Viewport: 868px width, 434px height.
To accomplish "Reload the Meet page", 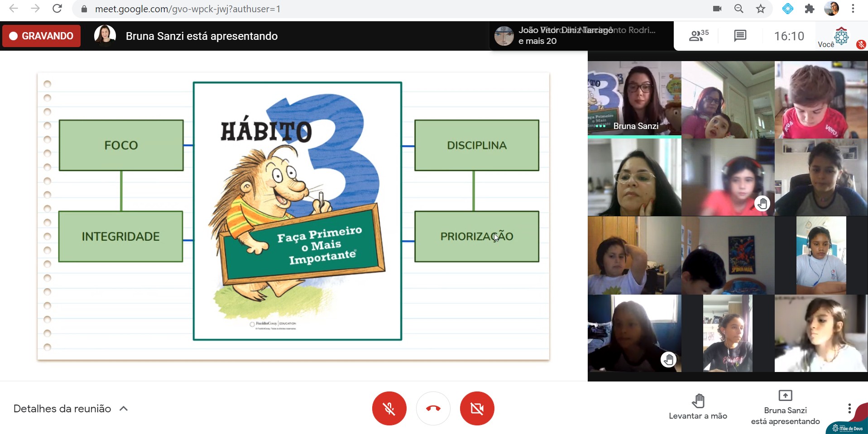I will (x=57, y=9).
